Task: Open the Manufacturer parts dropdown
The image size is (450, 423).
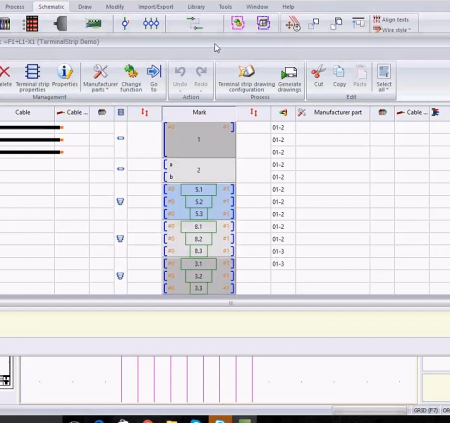Action: click(100, 78)
